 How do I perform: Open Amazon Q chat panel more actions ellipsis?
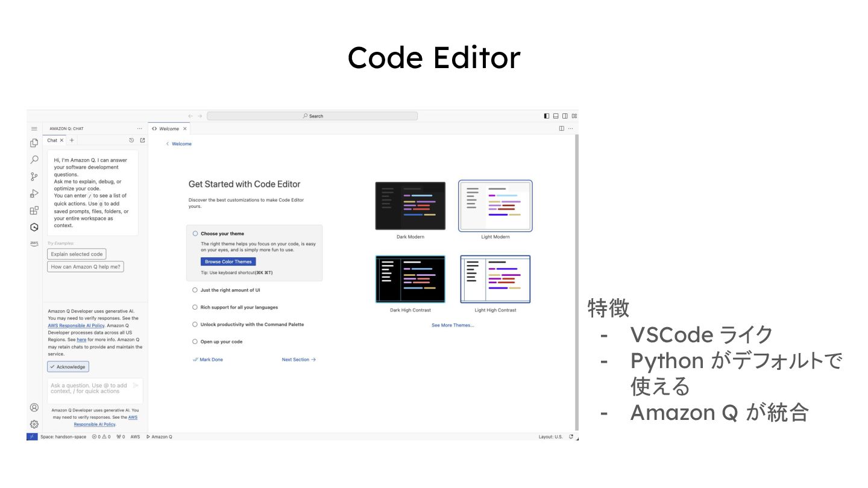point(140,128)
